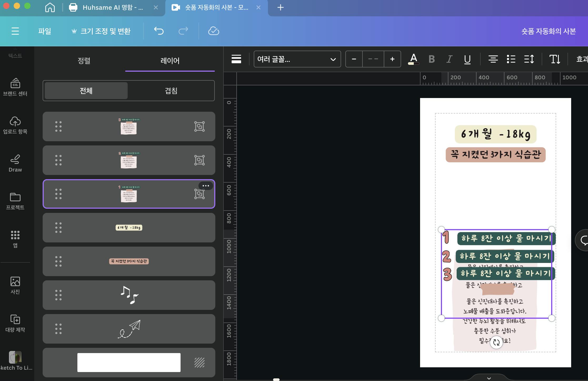588x381 pixels.
Task: Open the Draw tool in sidebar
Action: point(15,163)
